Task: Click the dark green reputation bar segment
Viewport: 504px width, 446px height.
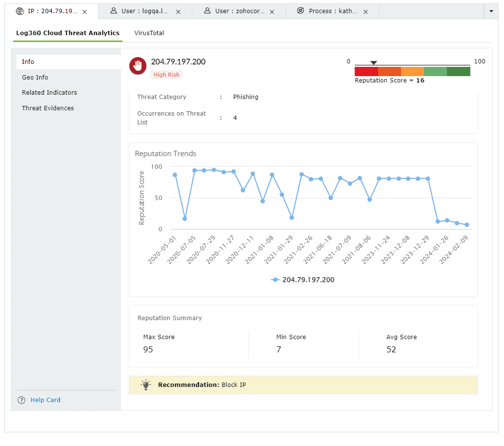Action: point(458,72)
